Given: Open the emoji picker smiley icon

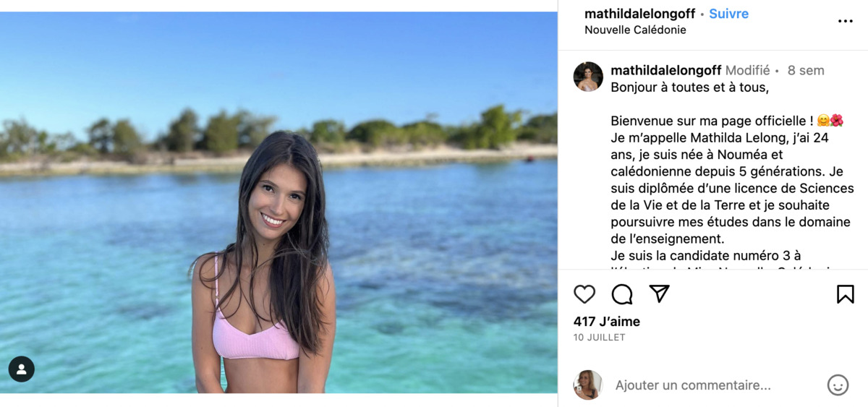Looking at the screenshot, I should [838, 385].
